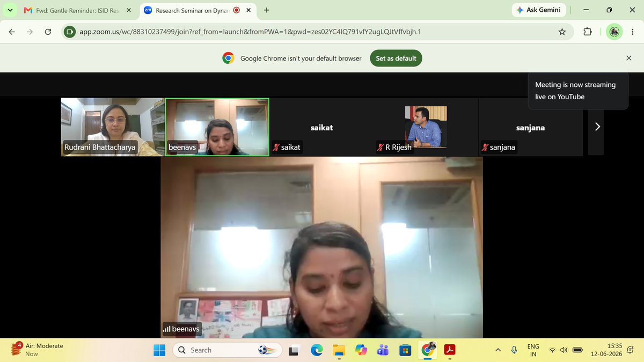
Task: Select R Rijesh participant tile
Action: [426, 127]
